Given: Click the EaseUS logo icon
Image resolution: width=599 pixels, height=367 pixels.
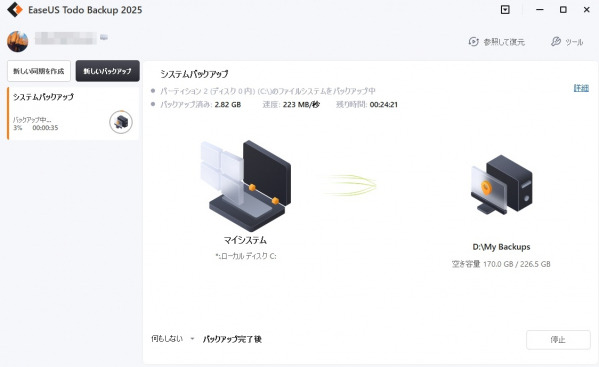Looking at the screenshot, I should (x=15, y=10).
